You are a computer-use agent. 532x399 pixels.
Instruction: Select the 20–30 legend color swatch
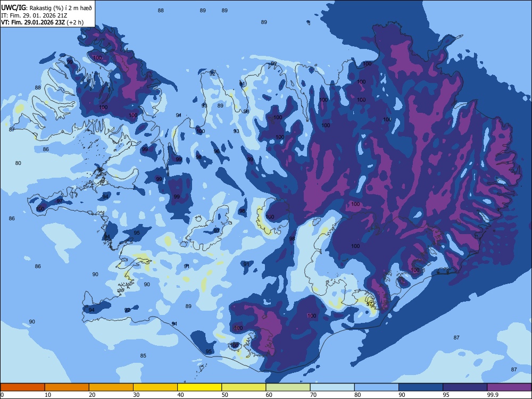(x=111, y=387)
